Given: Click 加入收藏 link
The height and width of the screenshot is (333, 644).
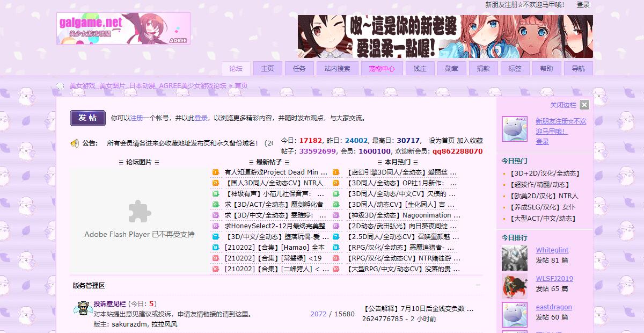Looking at the screenshot, I should click(470, 140).
